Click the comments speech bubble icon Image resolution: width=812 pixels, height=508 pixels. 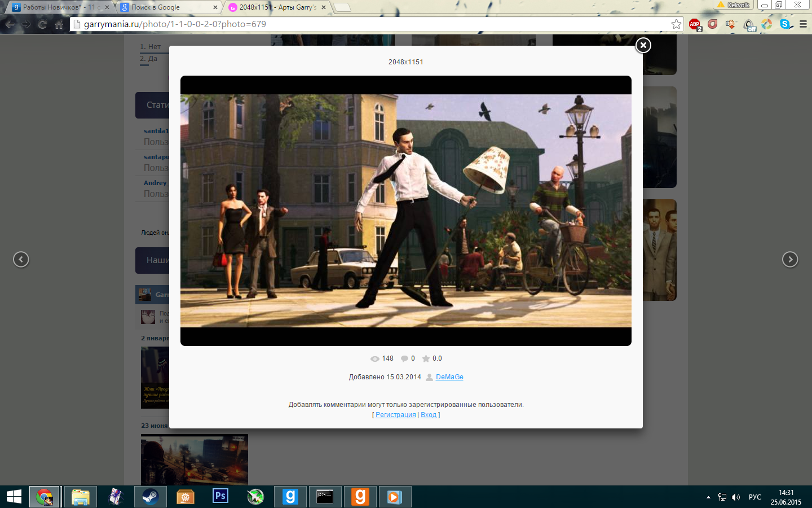click(404, 358)
